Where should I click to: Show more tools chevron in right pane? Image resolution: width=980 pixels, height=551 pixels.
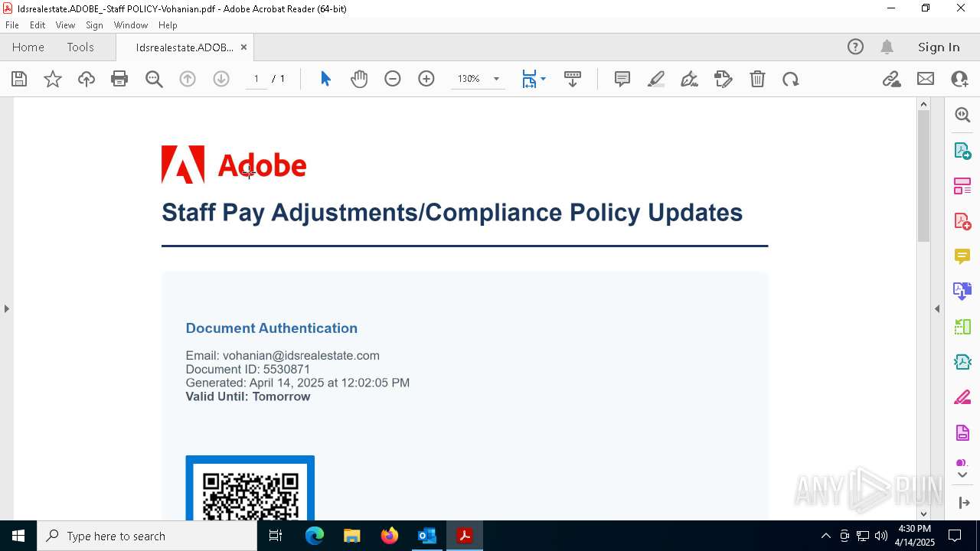tap(962, 475)
